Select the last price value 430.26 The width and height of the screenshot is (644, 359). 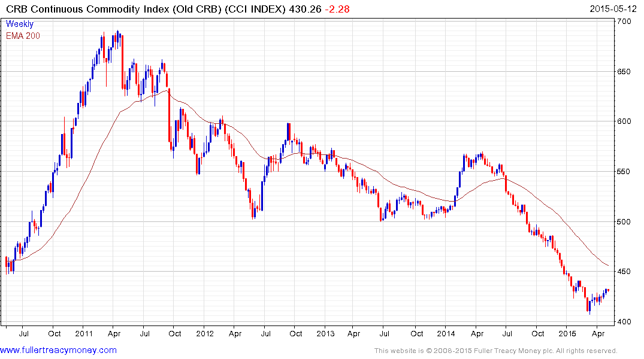[305, 9]
